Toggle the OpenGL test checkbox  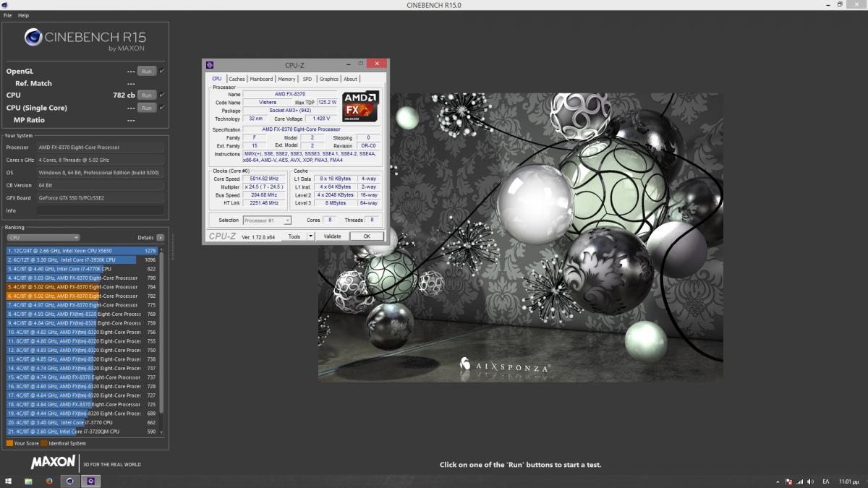[162, 71]
